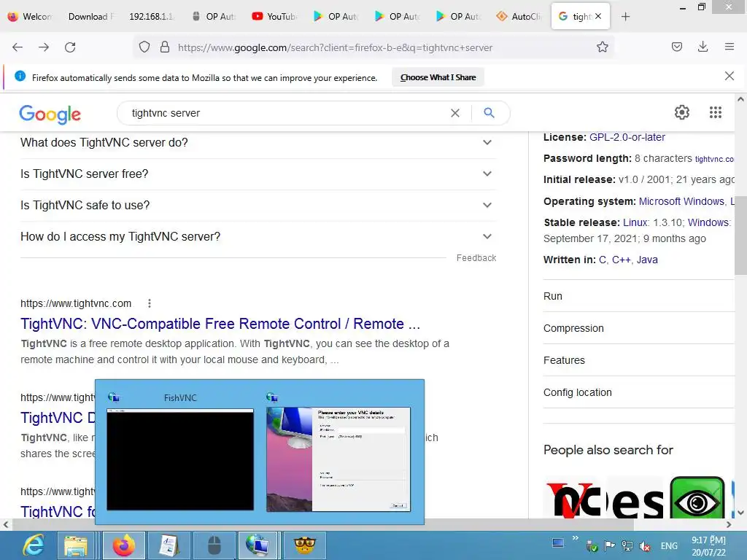This screenshot has height=560, width=747.
Task: Mute volume via the tray speaker icon
Action: (x=645, y=546)
